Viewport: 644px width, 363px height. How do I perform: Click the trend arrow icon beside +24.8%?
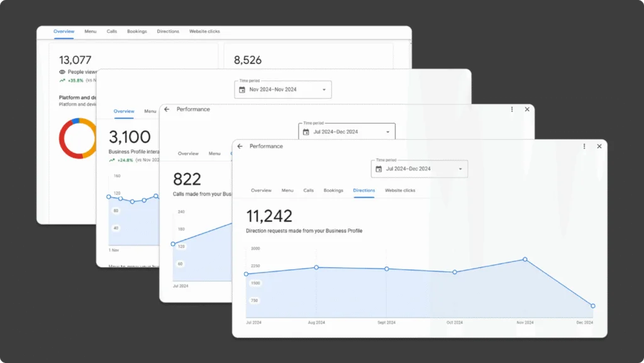pyautogui.click(x=112, y=160)
